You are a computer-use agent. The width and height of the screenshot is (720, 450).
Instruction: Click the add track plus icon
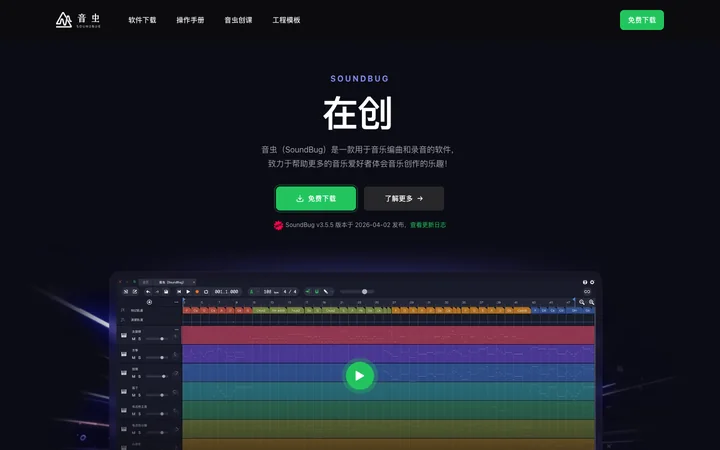coord(149,302)
